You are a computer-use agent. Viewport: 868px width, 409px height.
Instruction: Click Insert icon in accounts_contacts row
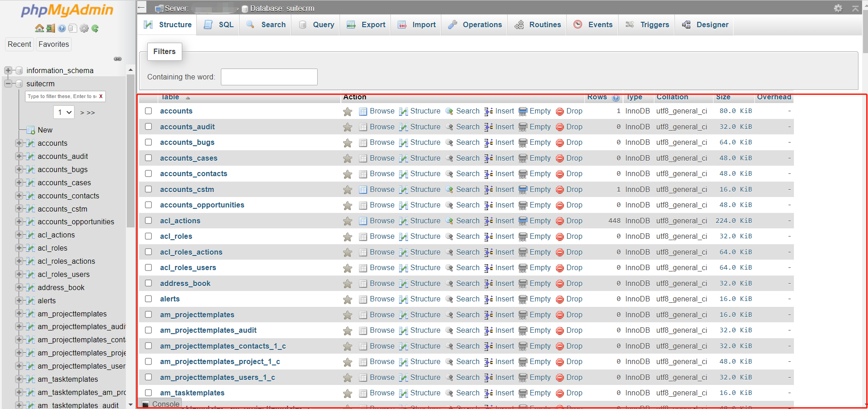pos(489,174)
